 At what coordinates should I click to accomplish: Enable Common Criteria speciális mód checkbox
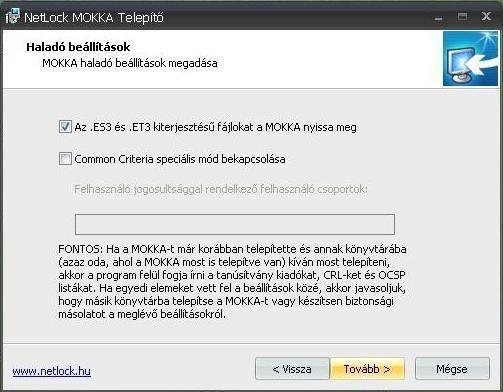pyautogui.click(x=65, y=159)
